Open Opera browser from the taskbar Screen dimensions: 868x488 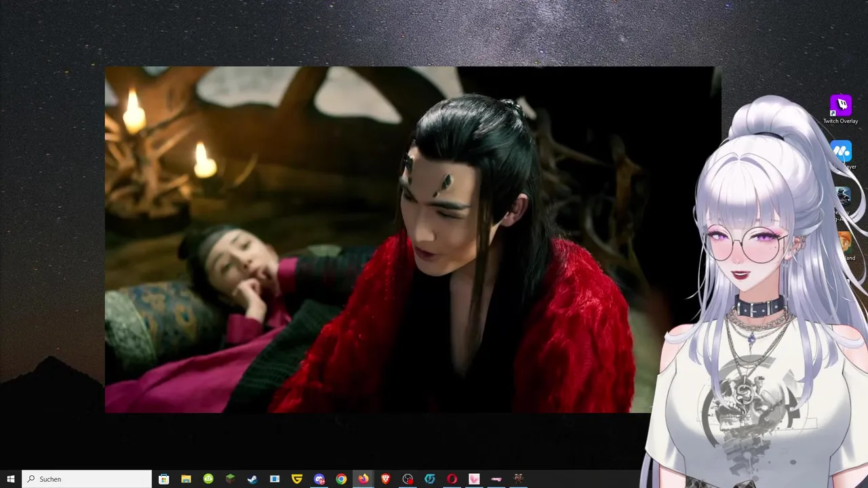pos(452,479)
